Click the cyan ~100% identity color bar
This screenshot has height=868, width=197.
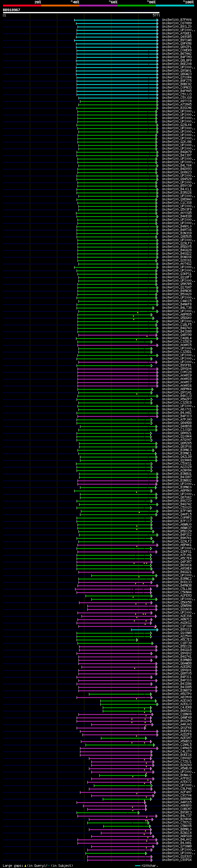coord(175,6)
